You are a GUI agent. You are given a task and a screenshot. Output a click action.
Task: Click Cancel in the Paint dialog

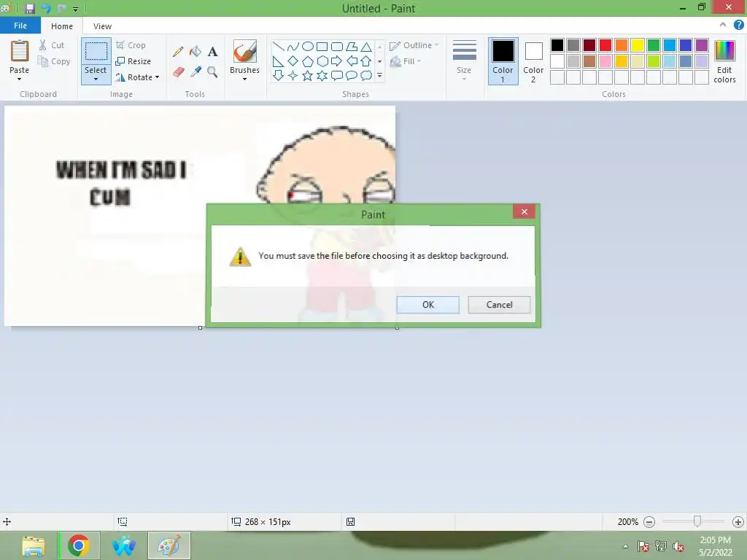(x=499, y=305)
